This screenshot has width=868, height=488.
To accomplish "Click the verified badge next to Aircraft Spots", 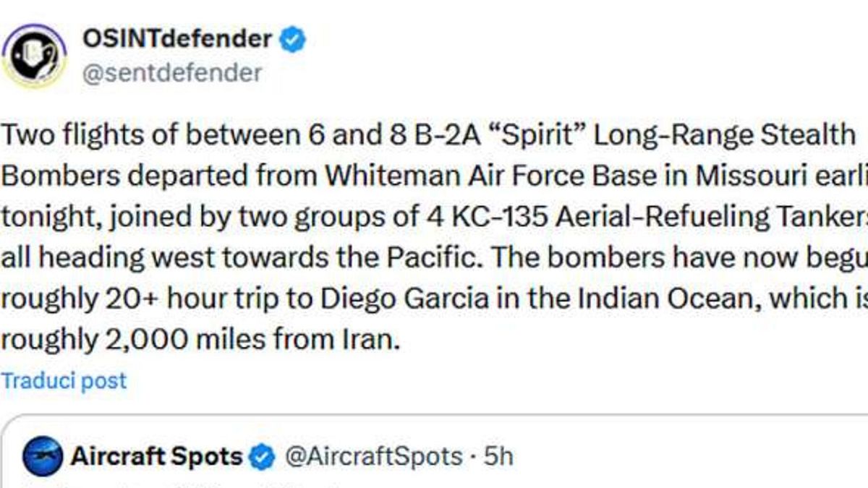I will pos(262,457).
